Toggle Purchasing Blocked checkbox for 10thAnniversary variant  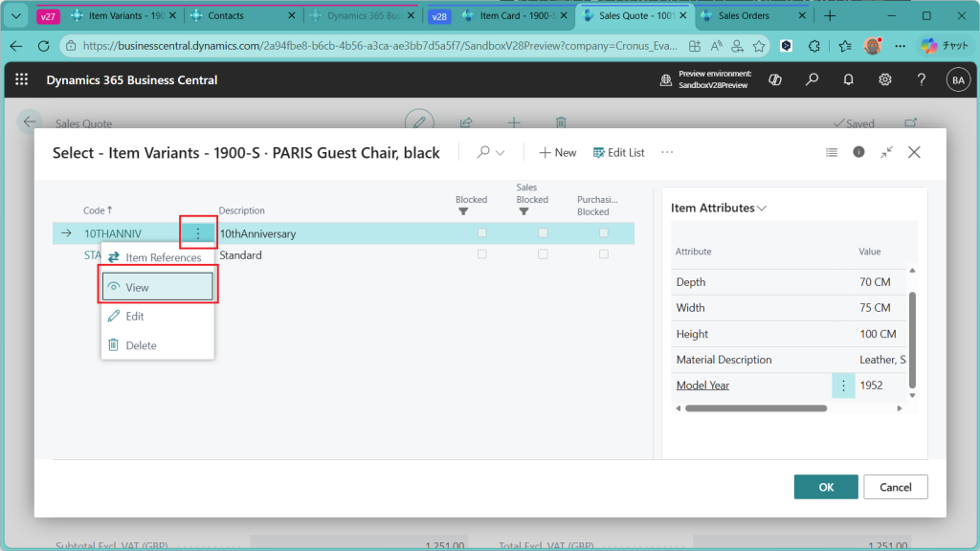604,233
